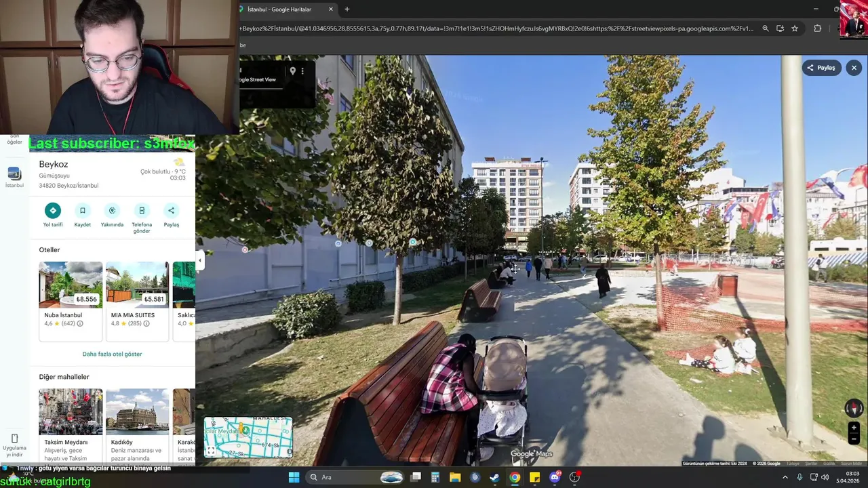Click the install app icon in address bar
Image resolution: width=868 pixels, height=488 pixels.
(780, 28)
